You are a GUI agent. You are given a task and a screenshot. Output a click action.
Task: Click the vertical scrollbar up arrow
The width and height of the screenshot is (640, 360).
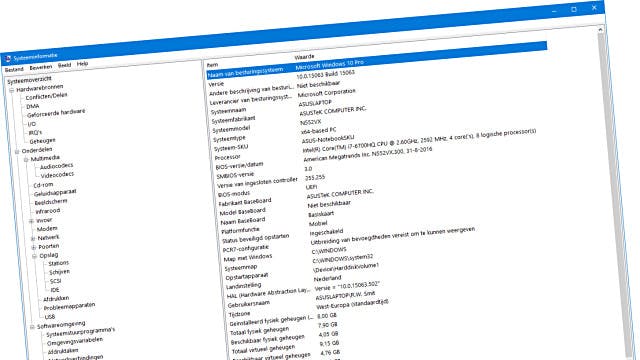[x=600, y=29]
